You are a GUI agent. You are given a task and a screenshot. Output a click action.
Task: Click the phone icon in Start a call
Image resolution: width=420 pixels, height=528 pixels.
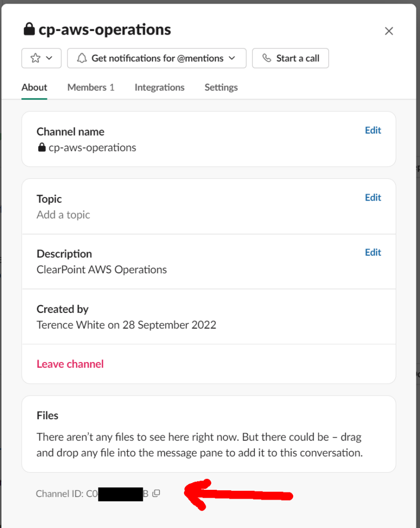tap(266, 58)
